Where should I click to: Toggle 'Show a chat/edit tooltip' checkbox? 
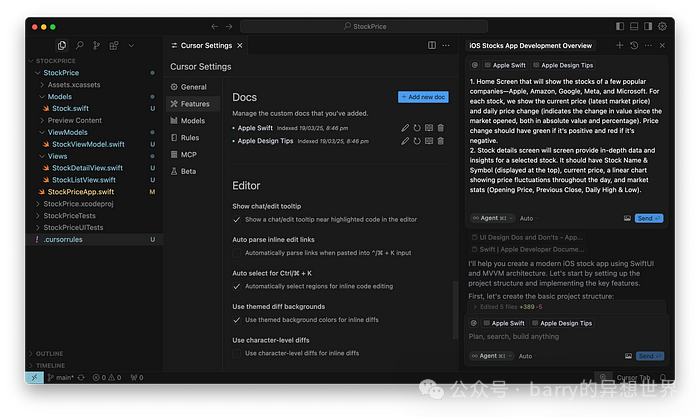pos(237,220)
